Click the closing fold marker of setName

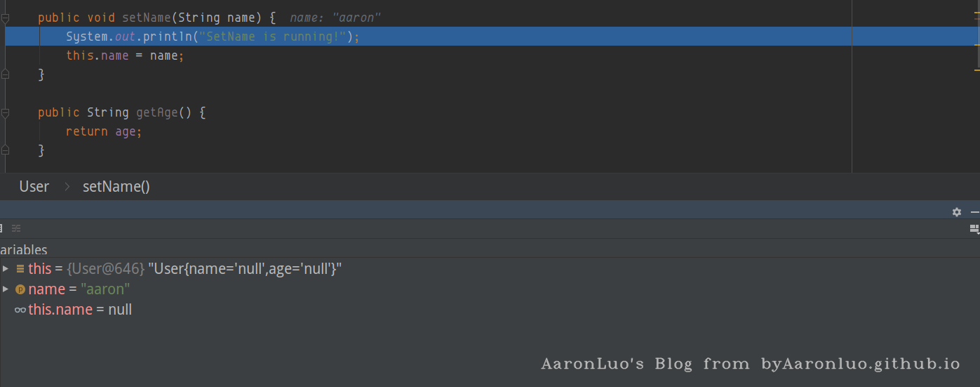click(6, 74)
